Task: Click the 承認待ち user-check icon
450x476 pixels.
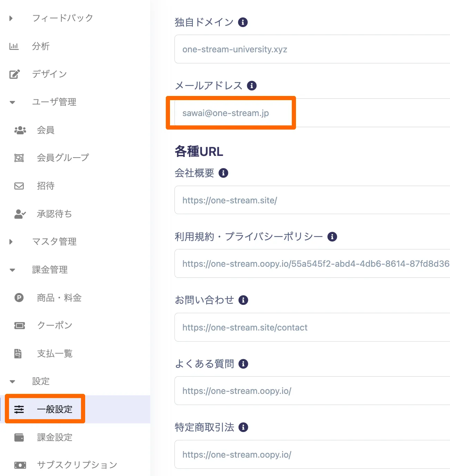Action: tap(20, 214)
